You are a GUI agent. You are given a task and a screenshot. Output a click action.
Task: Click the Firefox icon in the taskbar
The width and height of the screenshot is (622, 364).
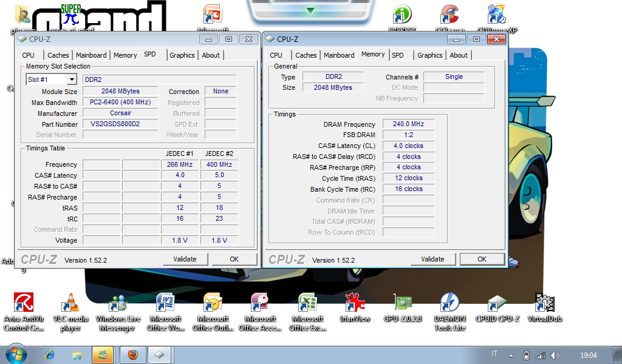132,354
